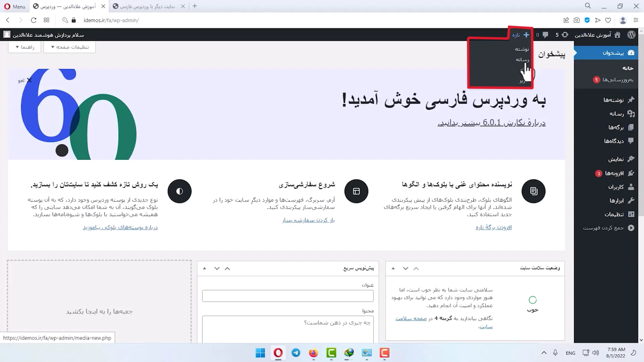Open the Windows Start menu
This screenshot has height=362, width=644.
click(260, 353)
